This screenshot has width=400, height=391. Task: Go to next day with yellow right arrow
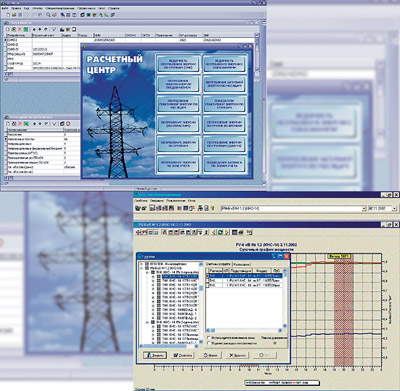(x=227, y=232)
